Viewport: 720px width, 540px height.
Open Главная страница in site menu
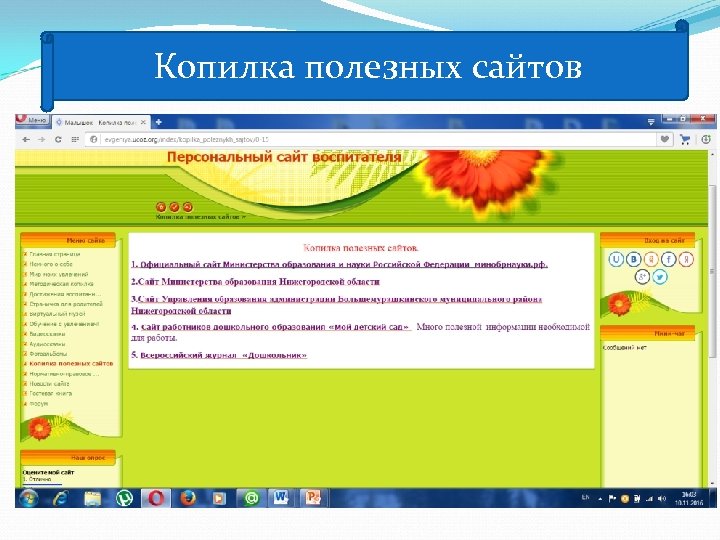point(55,254)
